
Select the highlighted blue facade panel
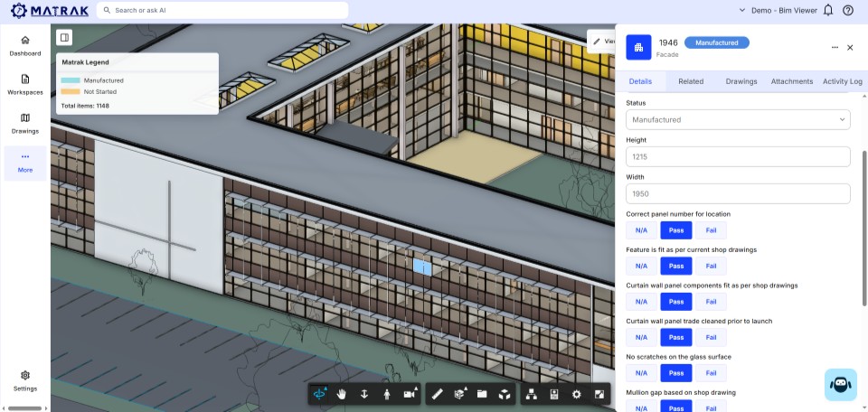422,267
